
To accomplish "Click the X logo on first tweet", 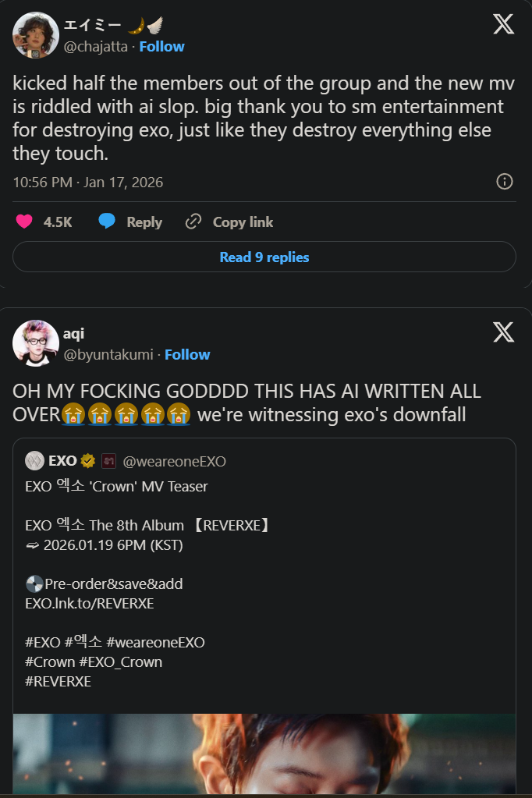I will tap(503, 24).
